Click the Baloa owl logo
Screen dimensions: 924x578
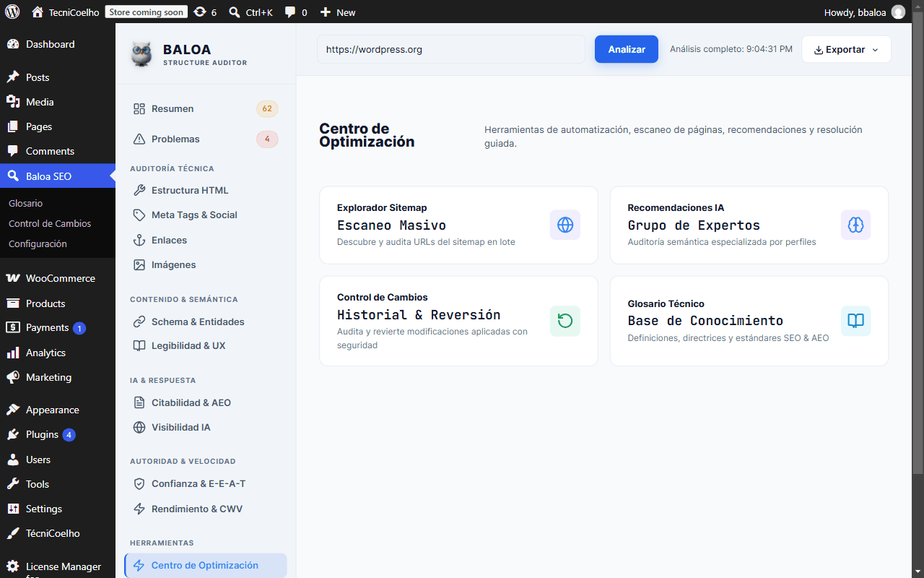[141, 54]
